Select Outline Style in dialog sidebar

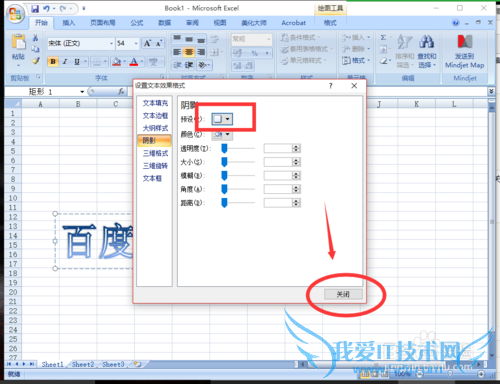(155, 128)
